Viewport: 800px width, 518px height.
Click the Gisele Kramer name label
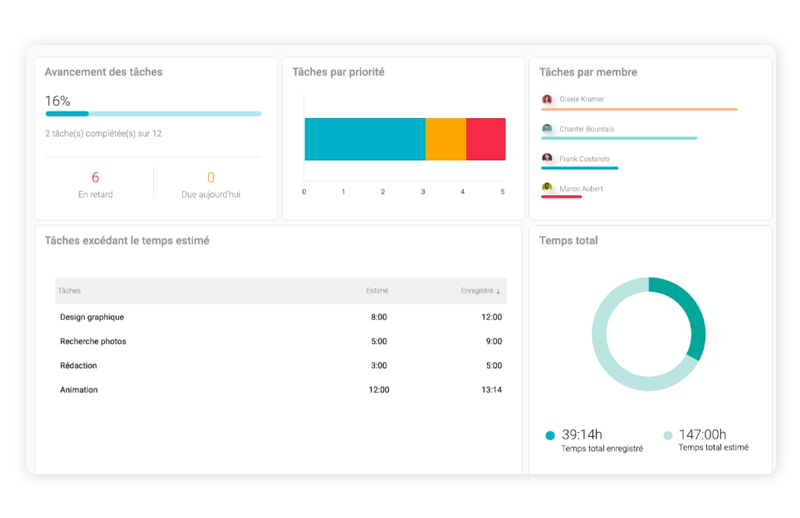click(x=582, y=99)
